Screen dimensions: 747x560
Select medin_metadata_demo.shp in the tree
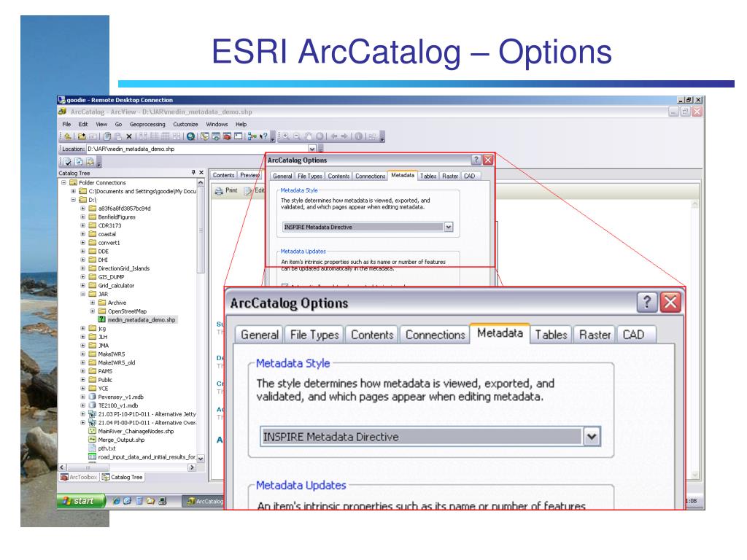point(142,320)
